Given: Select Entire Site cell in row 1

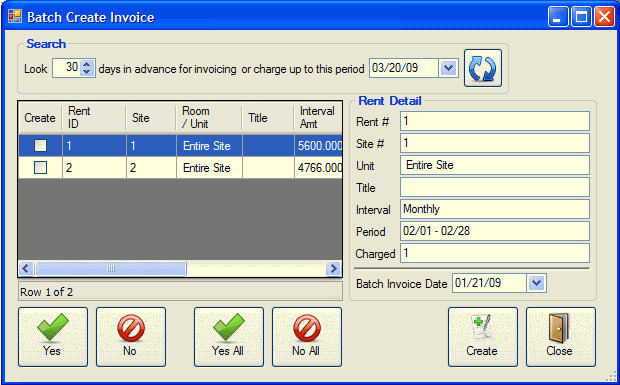Looking at the screenshot, I should pos(209,146).
